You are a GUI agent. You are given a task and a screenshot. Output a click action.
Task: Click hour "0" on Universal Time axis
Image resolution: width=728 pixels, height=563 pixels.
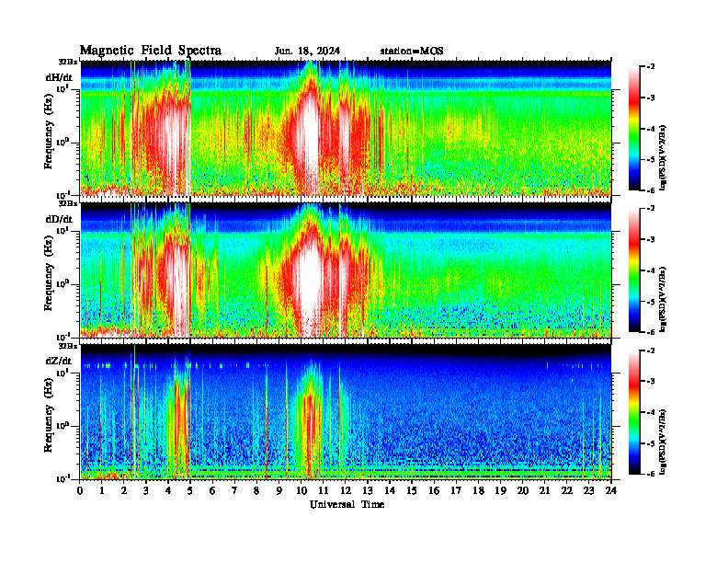click(80, 491)
